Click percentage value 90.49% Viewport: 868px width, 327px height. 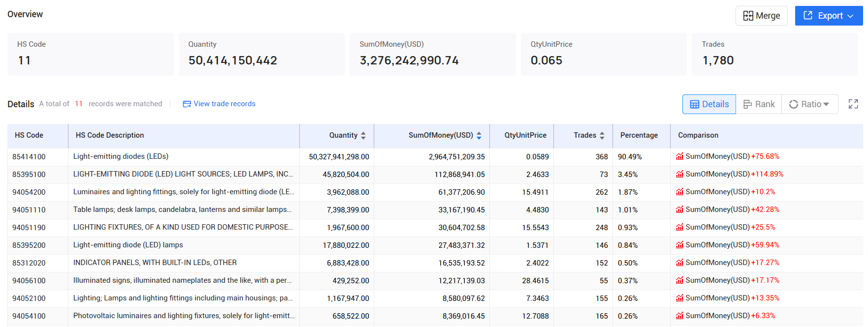(x=630, y=157)
